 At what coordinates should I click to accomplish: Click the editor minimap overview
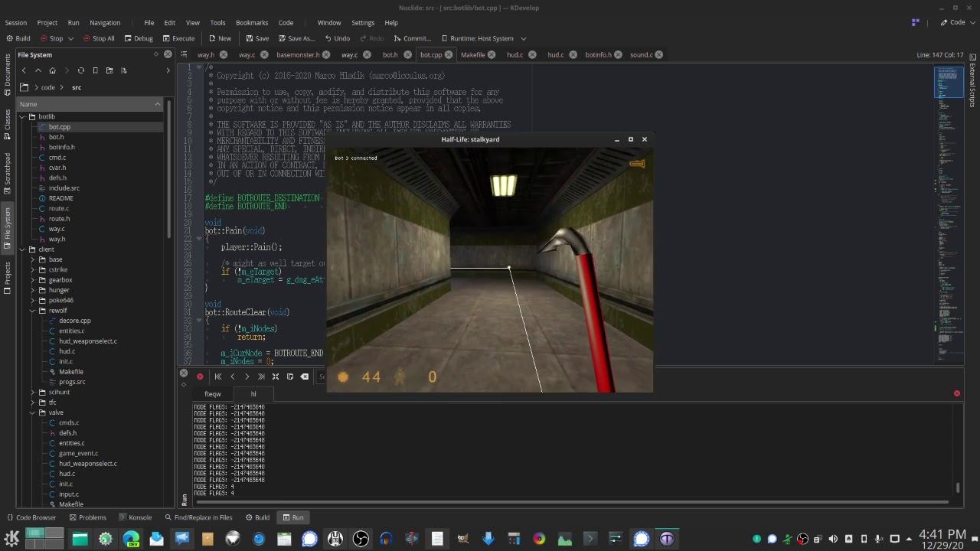pos(949,214)
